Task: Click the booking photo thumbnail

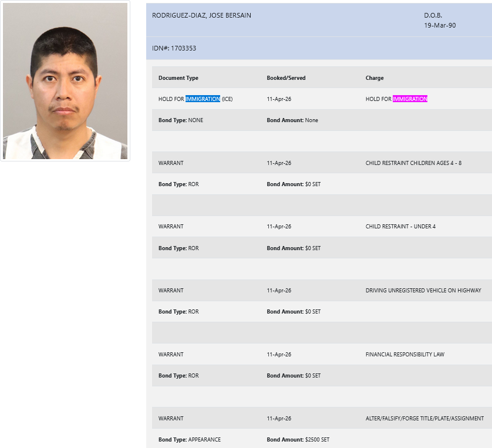Action: pos(65,82)
